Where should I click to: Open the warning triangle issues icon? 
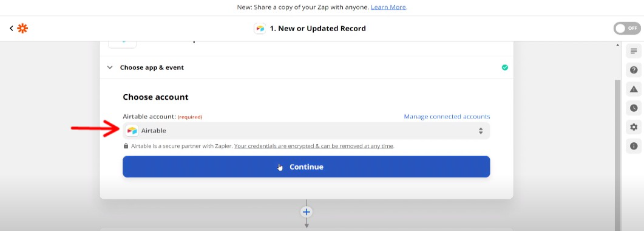click(634, 89)
